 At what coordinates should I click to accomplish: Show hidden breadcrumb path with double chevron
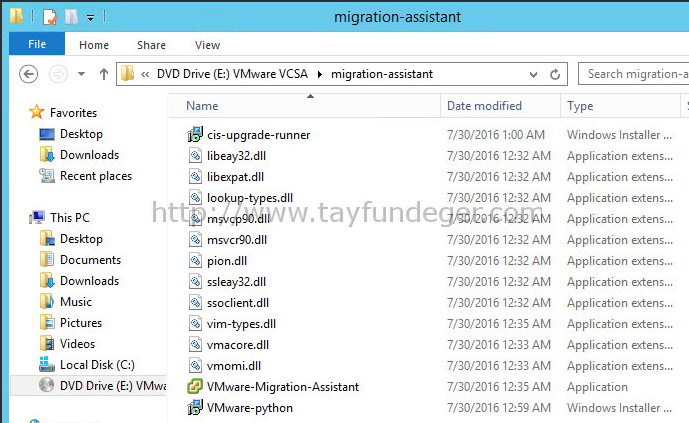145,74
